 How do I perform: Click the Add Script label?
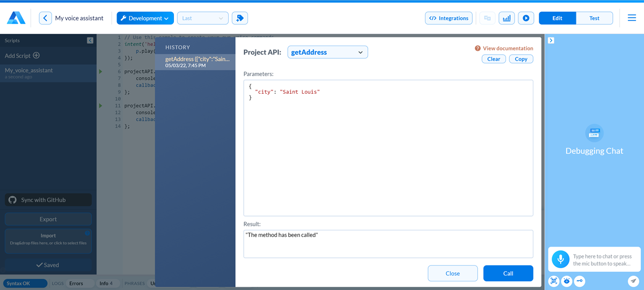coord(18,56)
